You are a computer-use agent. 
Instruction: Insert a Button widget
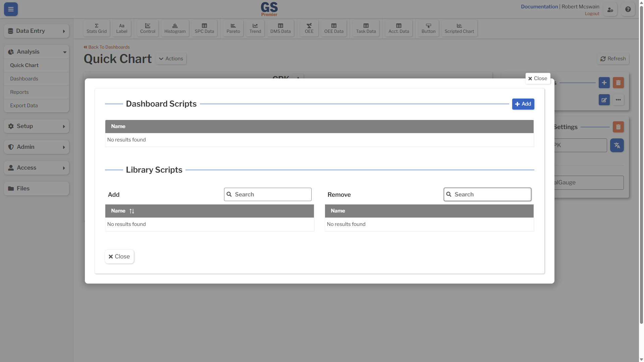pos(428,28)
